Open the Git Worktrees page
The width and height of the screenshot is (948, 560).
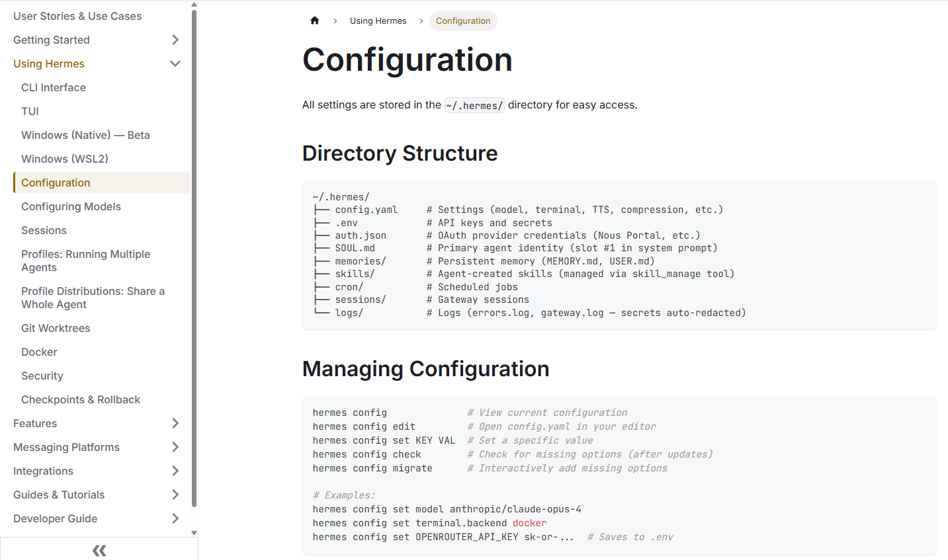coord(56,328)
